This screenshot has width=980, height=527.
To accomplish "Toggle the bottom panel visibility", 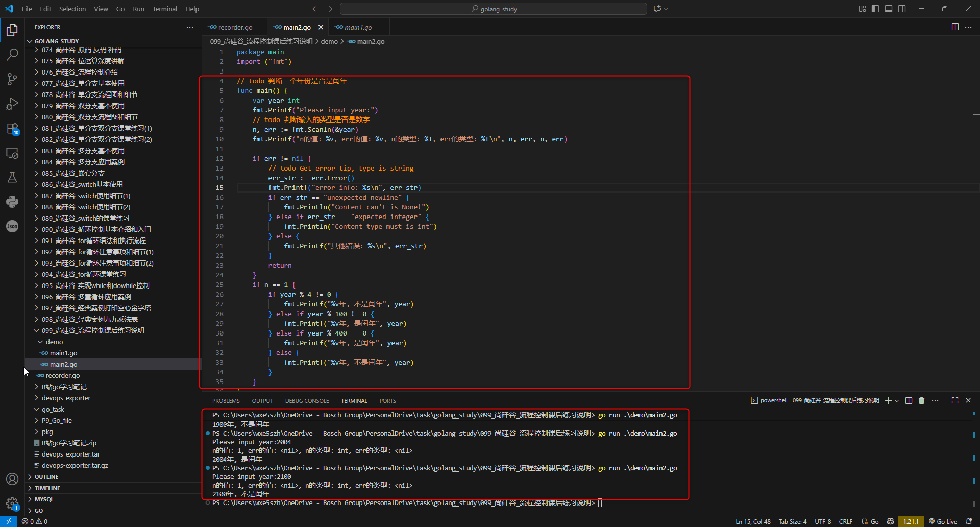I will pos(889,9).
